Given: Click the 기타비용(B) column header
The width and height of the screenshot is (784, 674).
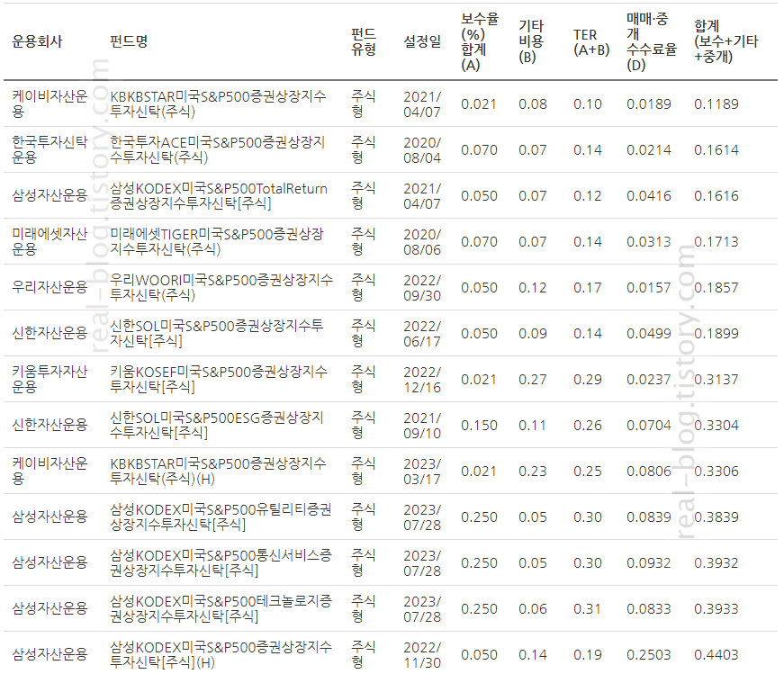Looking at the screenshot, I should (x=531, y=41).
